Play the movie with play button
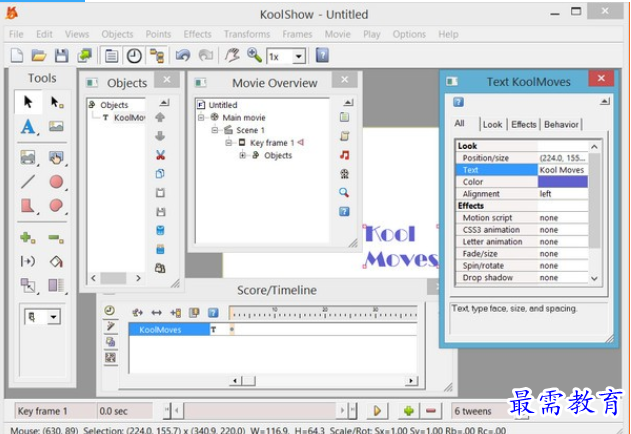631x434 pixels. (377, 411)
